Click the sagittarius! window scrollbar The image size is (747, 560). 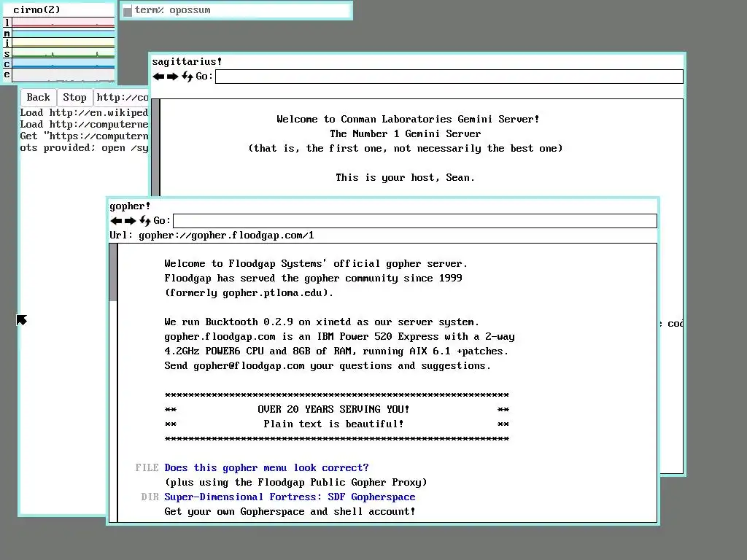[156, 147]
